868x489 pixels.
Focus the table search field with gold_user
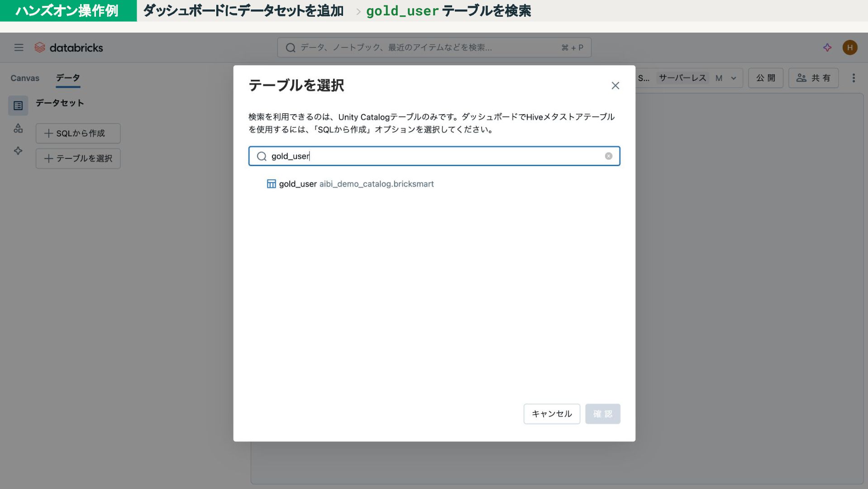point(434,156)
